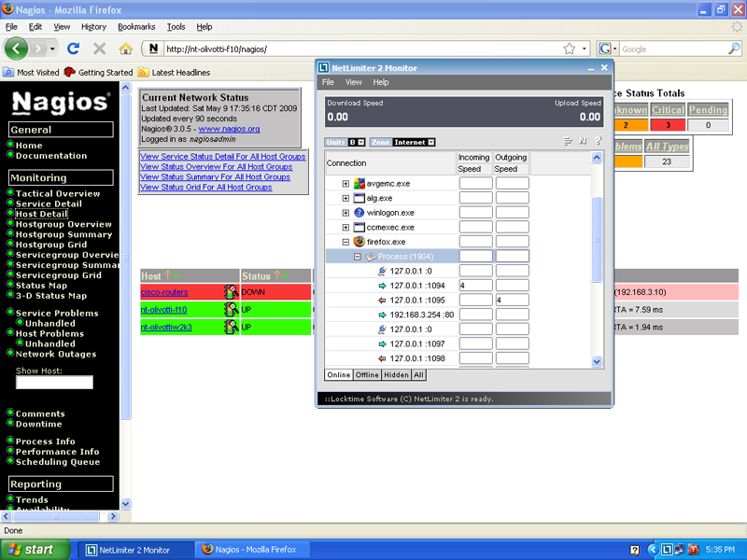Click the avgemc.exe application icon
747x560 pixels.
[x=359, y=183]
